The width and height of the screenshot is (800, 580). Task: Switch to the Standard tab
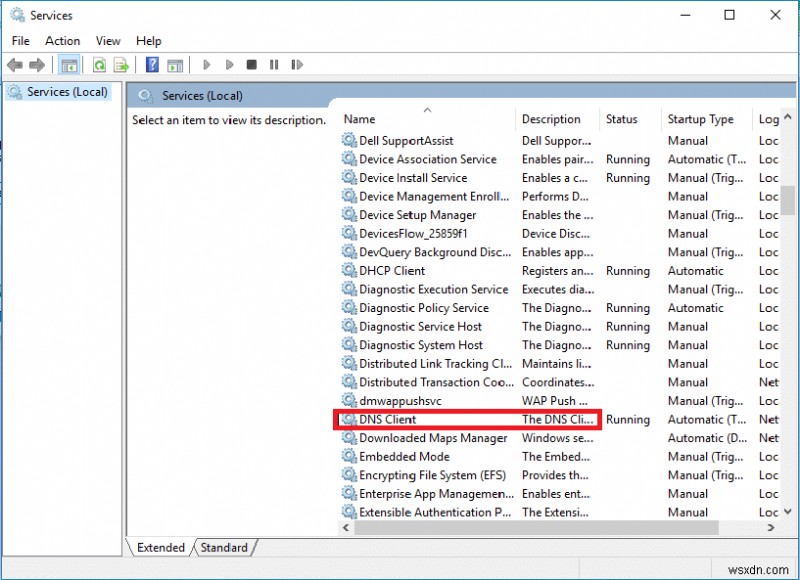(224, 547)
